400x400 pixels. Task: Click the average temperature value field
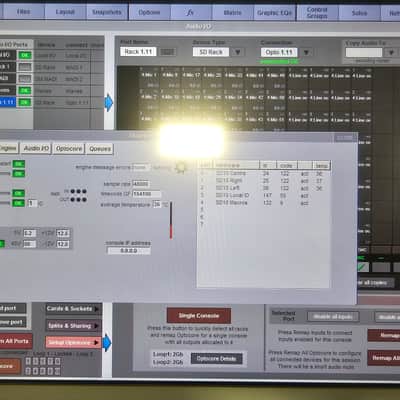[157, 204]
